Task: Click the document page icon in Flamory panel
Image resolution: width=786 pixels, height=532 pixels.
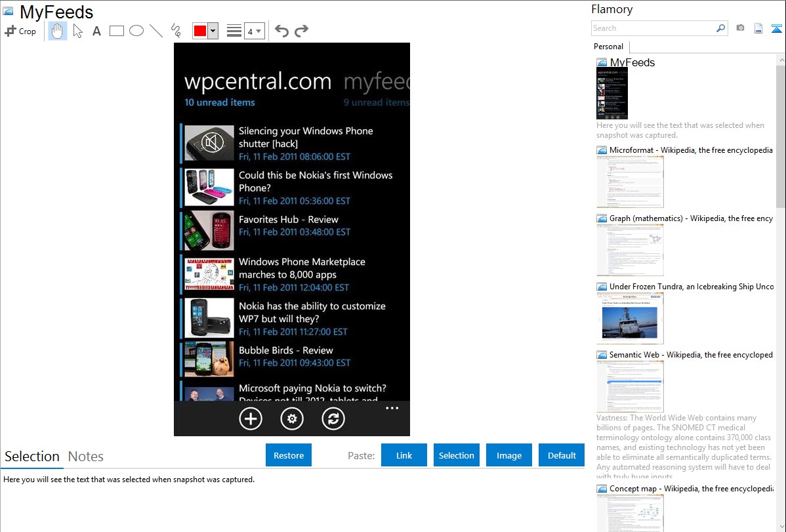Action: 758,28
